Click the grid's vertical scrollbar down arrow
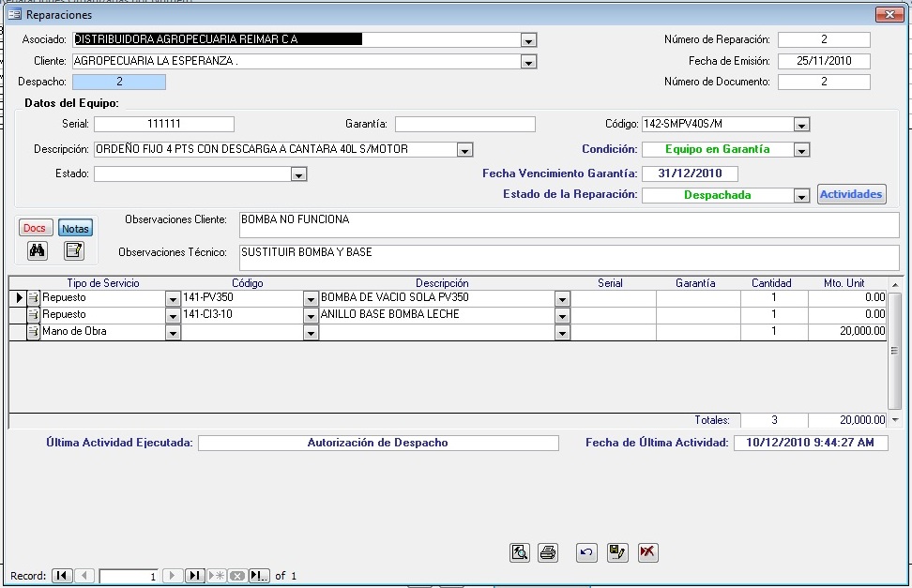 pos(895,420)
